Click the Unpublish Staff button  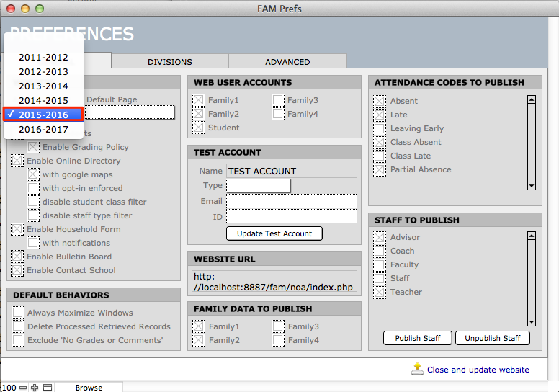tap(492, 338)
